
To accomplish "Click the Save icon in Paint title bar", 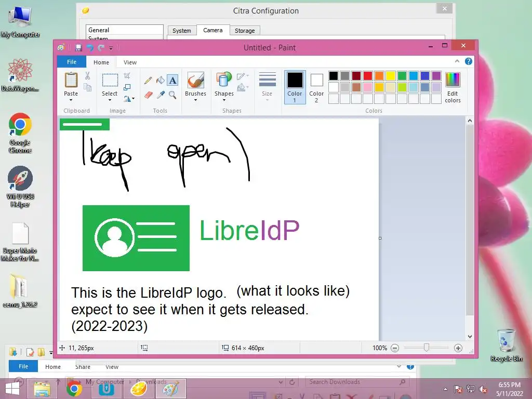I will click(78, 48).
